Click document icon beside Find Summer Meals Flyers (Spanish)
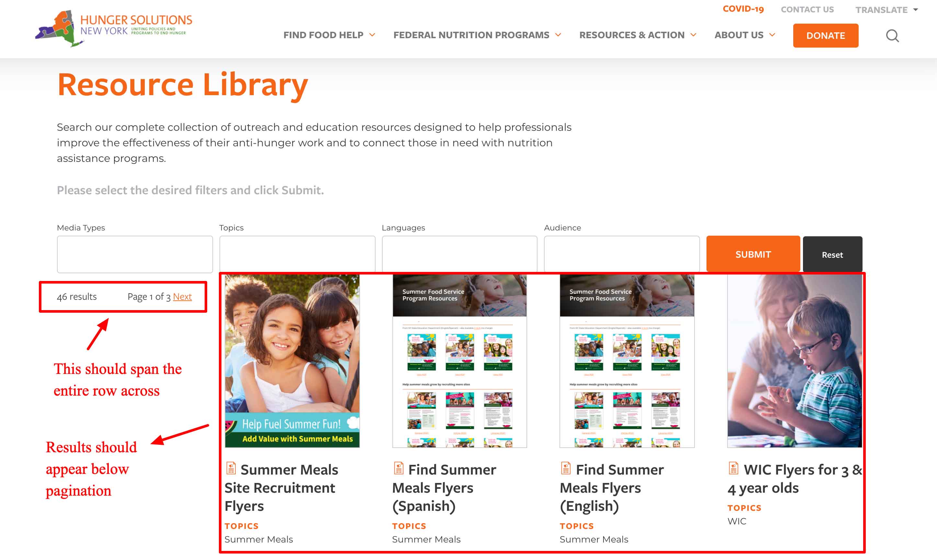Image resolution: width=937 pixels, height=560 pixels. click(x=399, y=468)
